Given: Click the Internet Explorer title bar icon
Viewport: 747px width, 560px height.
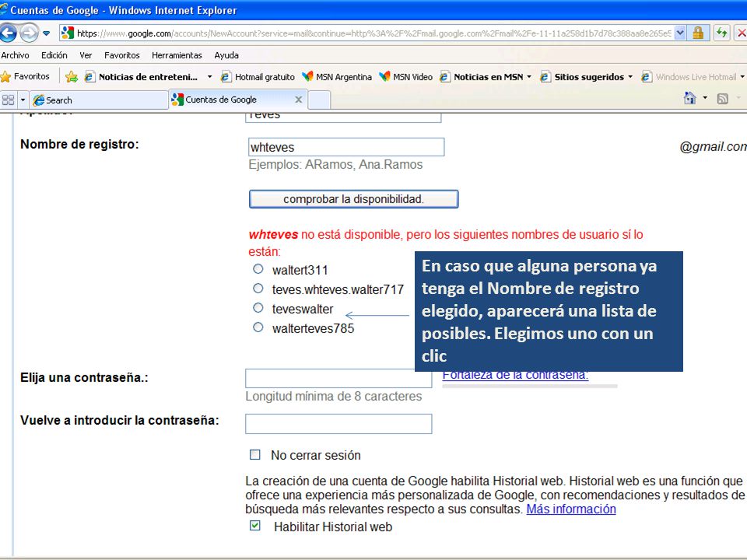Looking at the screenshot, I should (x=4, y=9).
